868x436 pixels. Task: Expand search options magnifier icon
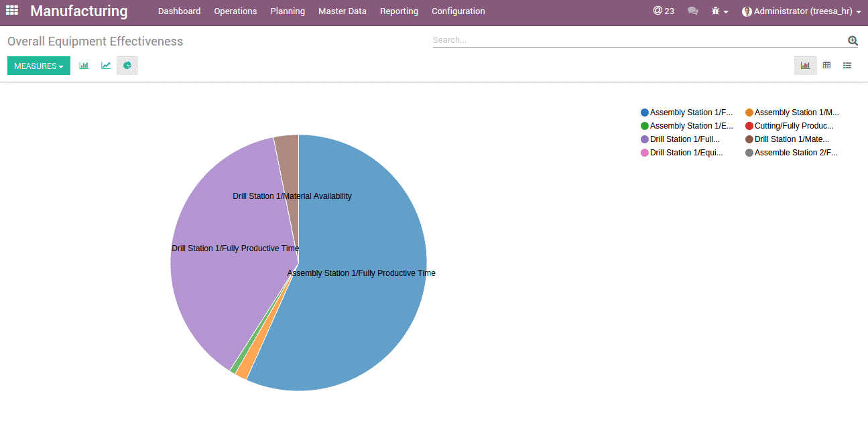tap(853, 41)
